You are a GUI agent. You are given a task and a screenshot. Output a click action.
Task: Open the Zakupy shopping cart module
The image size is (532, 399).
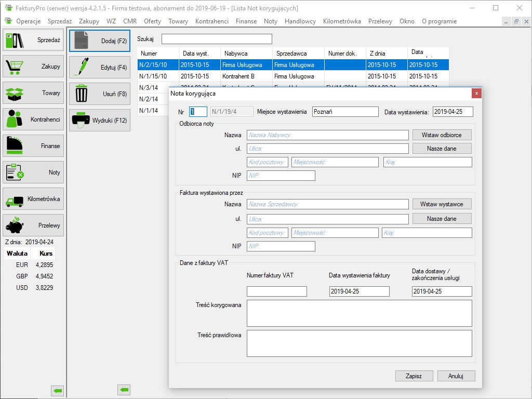pyautogui.click(x=33, y=66)
